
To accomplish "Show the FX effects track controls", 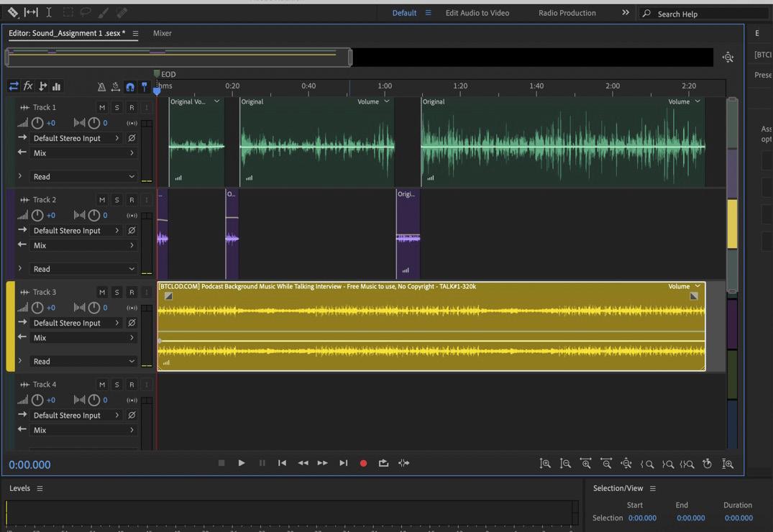I will pyautogui.click(x=28, y=86).
